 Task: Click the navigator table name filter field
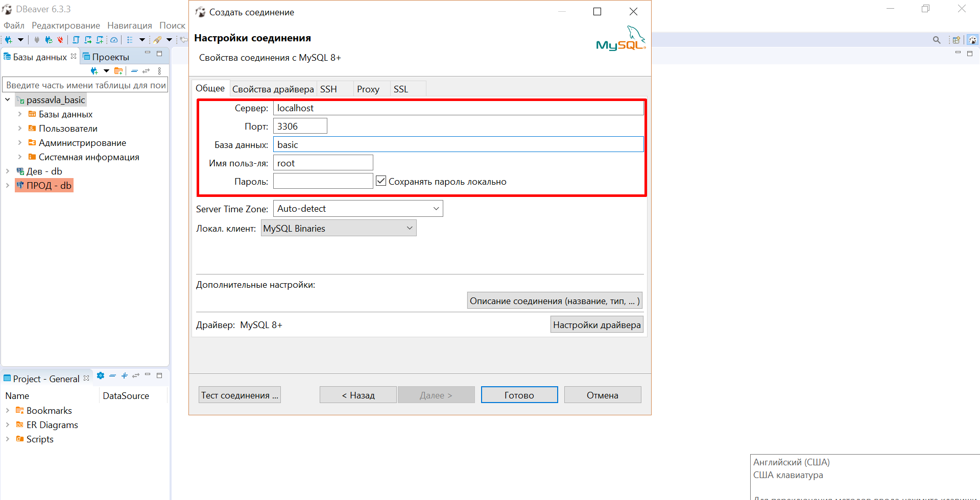pyautogui.click(x=85, y=85)
